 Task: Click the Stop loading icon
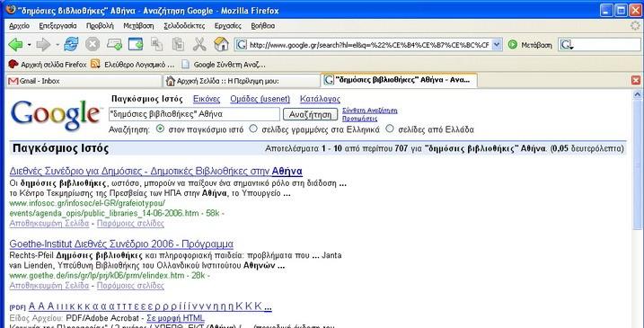(93, 44)
